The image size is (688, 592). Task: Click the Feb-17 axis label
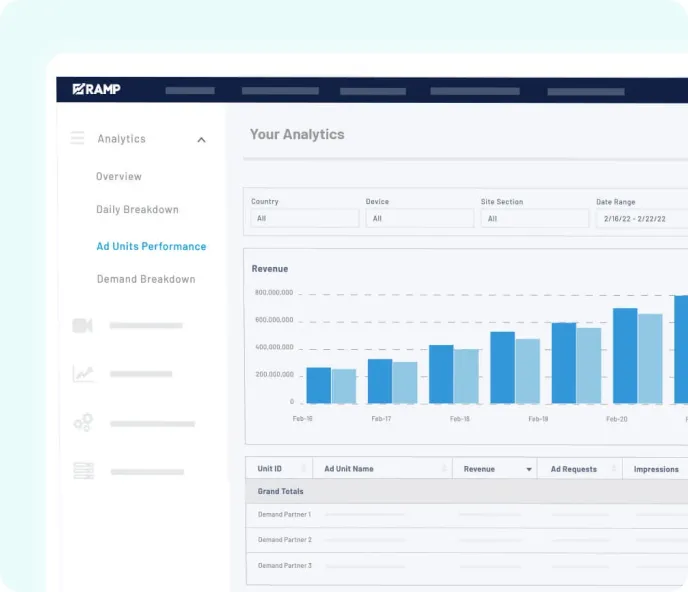pyautogui.click(x=381, y=419)
